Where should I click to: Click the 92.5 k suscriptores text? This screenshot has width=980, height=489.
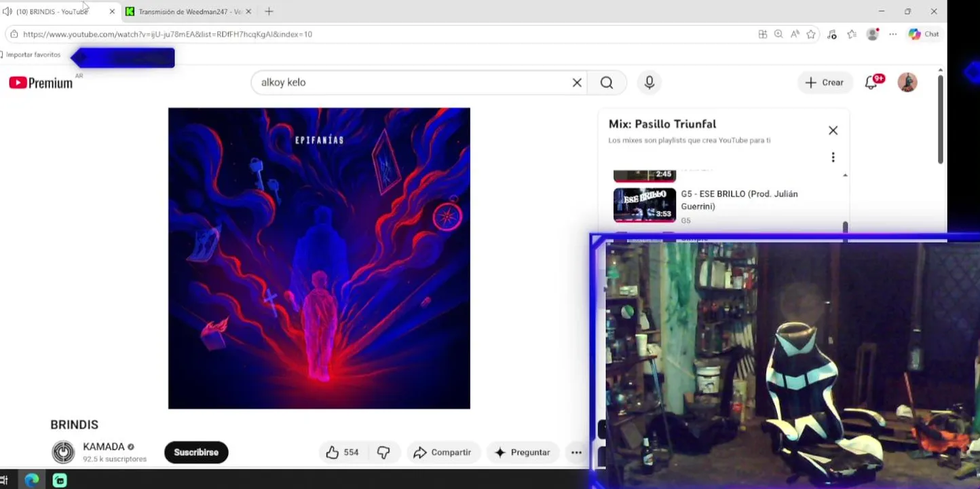tap(115, 459)
